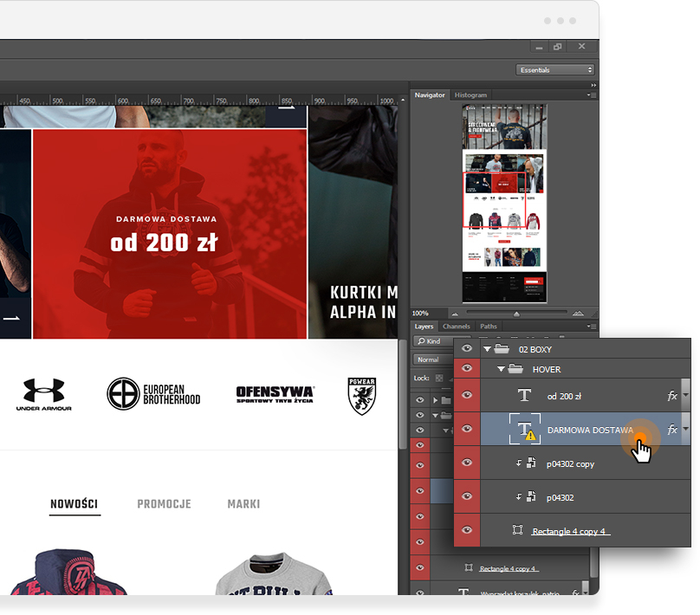
Task: Click the Under Armour brand logo
Action: pos(43,394)
